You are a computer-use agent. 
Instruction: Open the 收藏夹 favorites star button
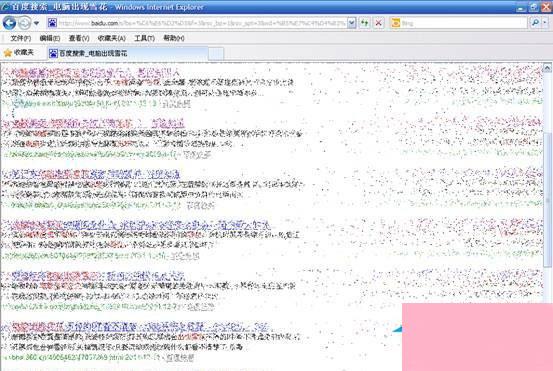pyautogui.click(x=19, y=53)
